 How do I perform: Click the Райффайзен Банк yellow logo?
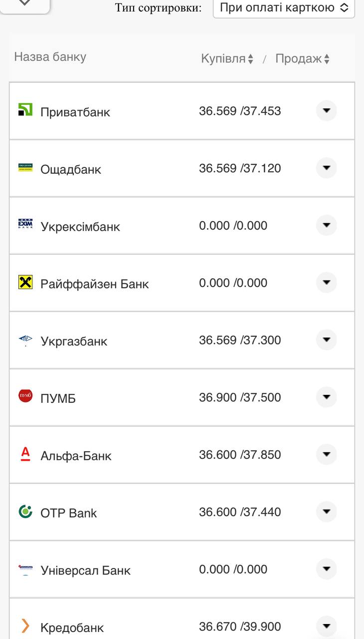[x=25, y=282]
